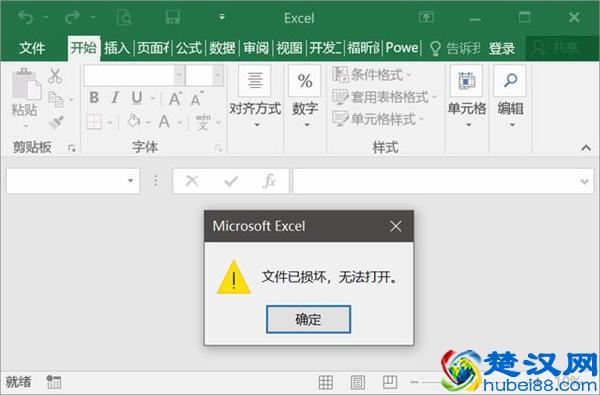Expand the formula bar chevron
This screenshot has height=395, width=600.
pyautogui.click(x=584, y=181)
